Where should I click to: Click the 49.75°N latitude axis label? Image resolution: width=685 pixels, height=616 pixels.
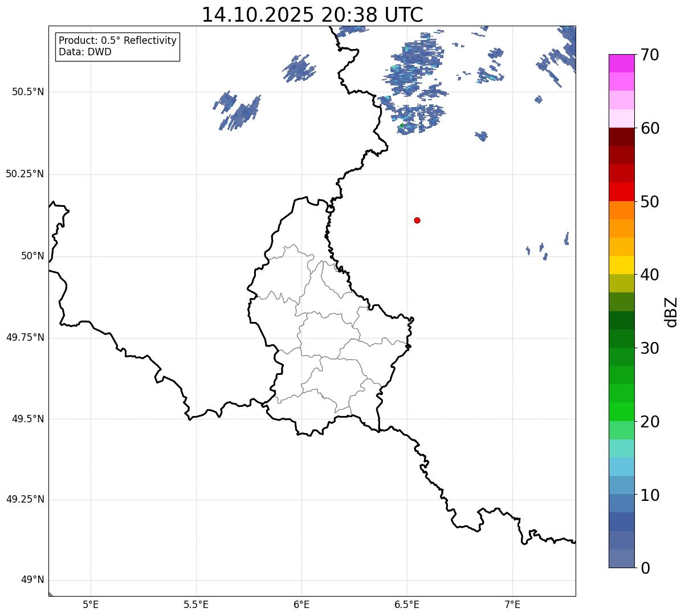click(25, 337)
